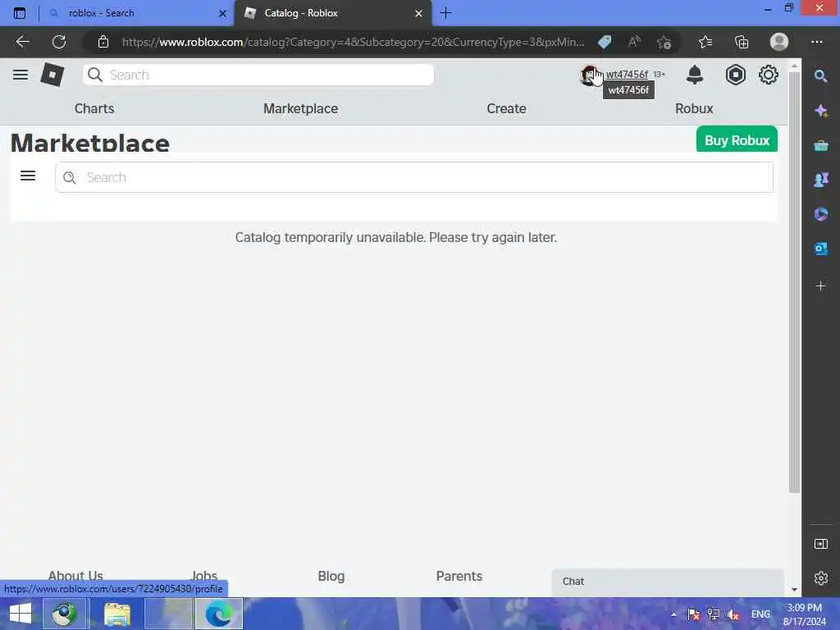Open the Chat panel
The image size is (840, 630).
(x=668, y=582)
